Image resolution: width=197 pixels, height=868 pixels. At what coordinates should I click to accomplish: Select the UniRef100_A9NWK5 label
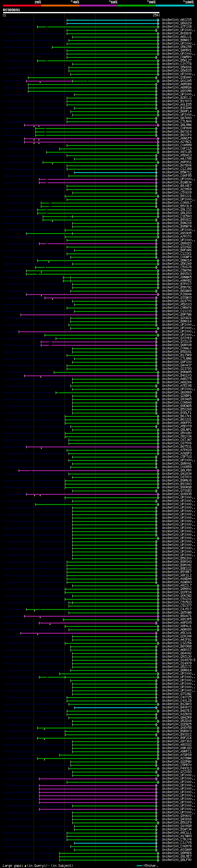(x=177, y=277)
